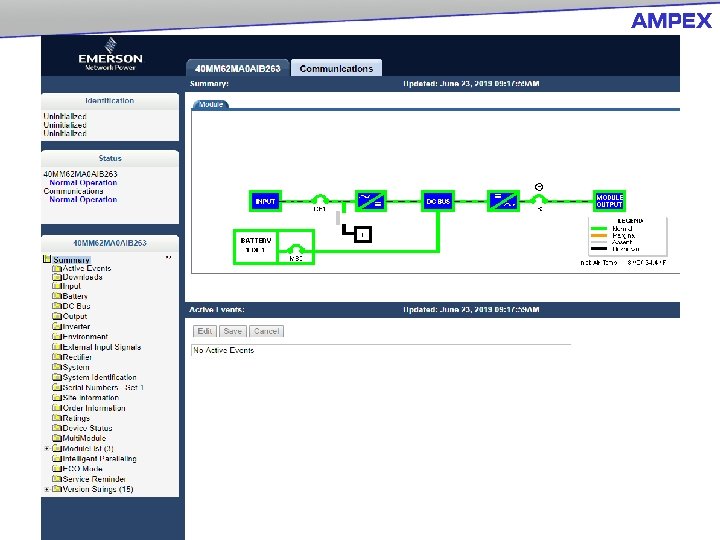This screenshot has height=540, width=720.
Task: Select the Module sub-tab
Action: click(x=211, y=105)
